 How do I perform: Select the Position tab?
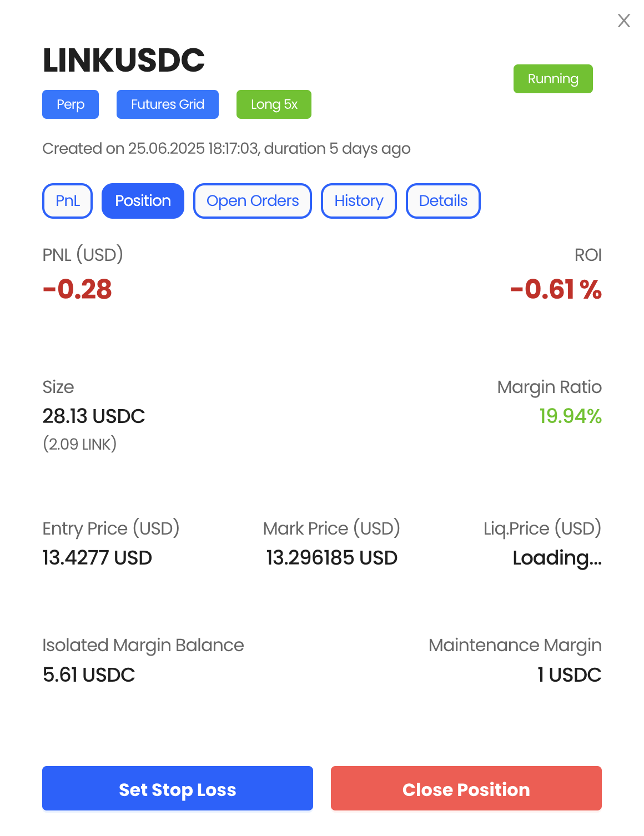pos(143,201)
